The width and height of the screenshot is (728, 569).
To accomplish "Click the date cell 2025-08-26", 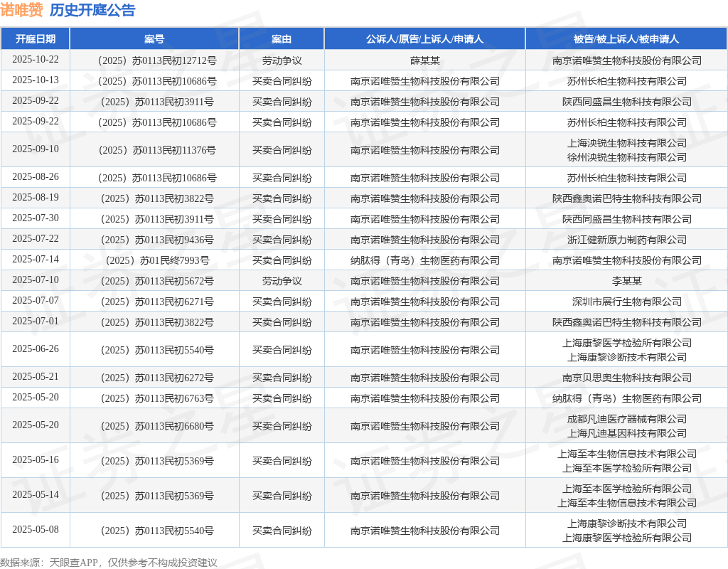I will pyautogui.click(x=36, y=176).
